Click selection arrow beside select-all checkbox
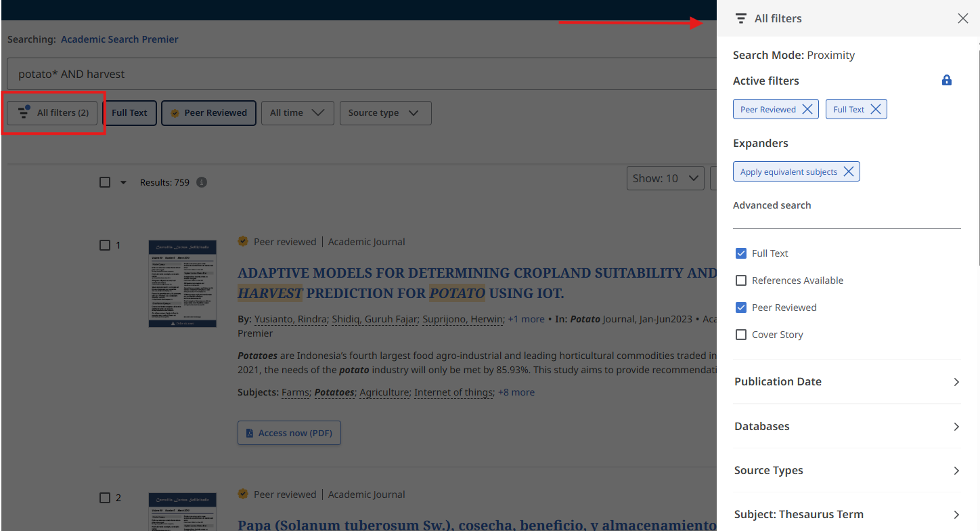The image size is (980, 531). 123,182
